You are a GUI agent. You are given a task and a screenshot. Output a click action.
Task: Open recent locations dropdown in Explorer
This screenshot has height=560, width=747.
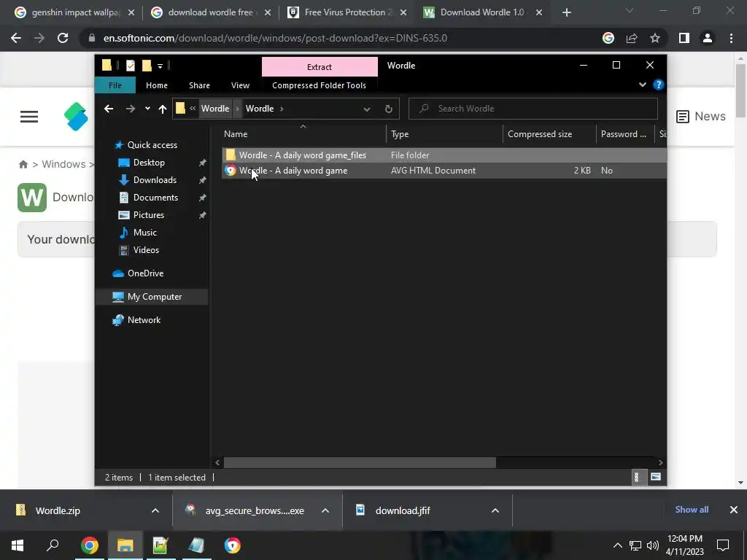point(147,109)
